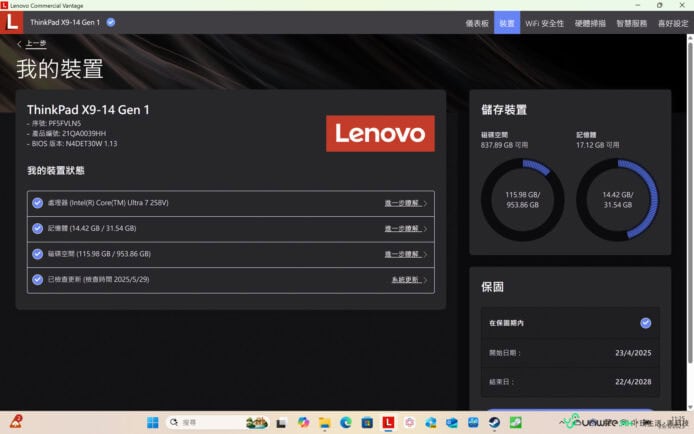Select the 裝置 device tab
This screenshot has height=434, width=694.
point(507,23)
